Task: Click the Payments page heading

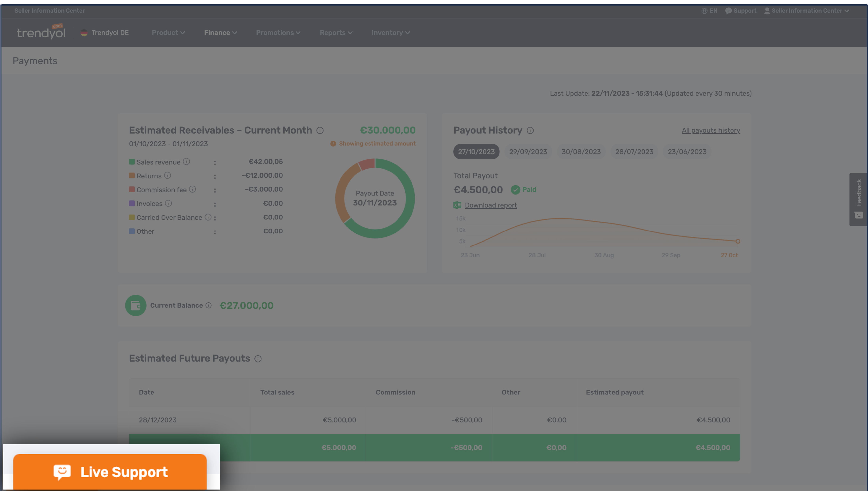Action: (35, 61)
